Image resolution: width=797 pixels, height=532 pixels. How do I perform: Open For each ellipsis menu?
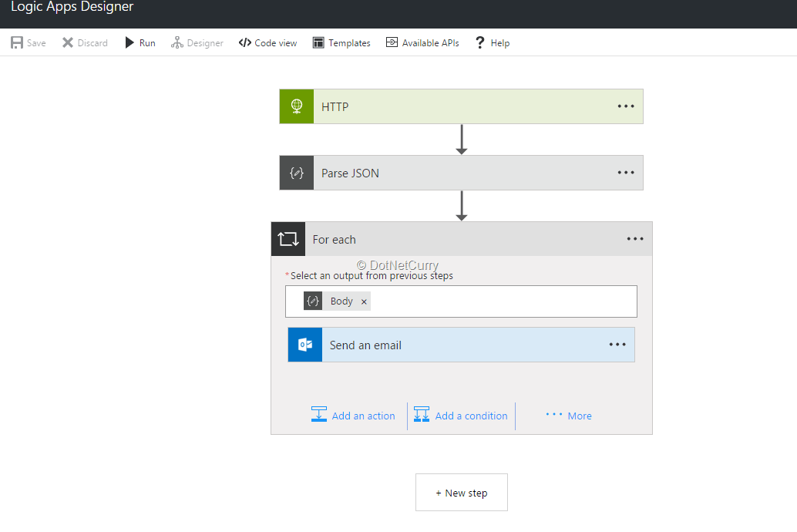pyautogui.click(x=635, y=238)
